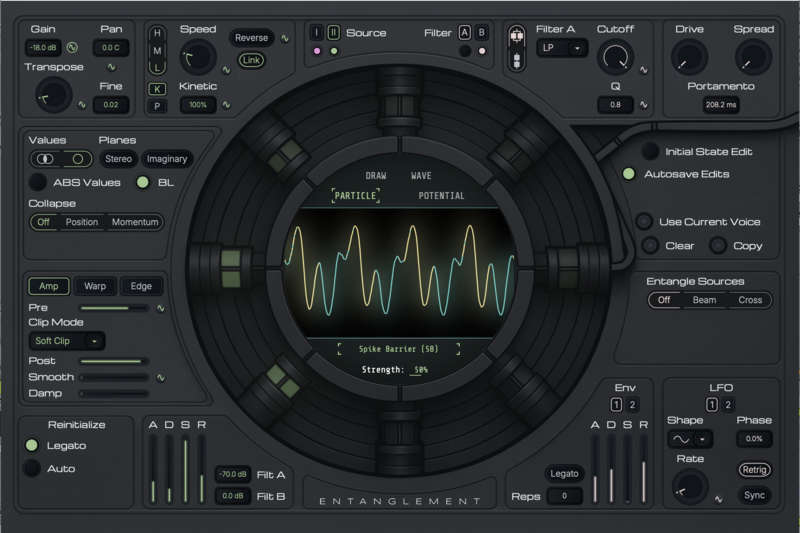Switch to the Warp tab
This screenshot has height=533, width=800.
[x=95, y=286]
